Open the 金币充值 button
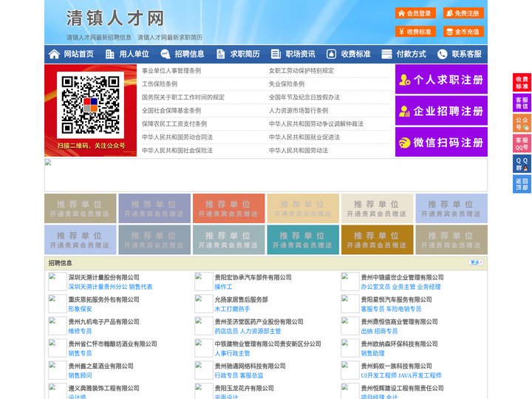Screen dimensions: 532x399 point(463,32)
